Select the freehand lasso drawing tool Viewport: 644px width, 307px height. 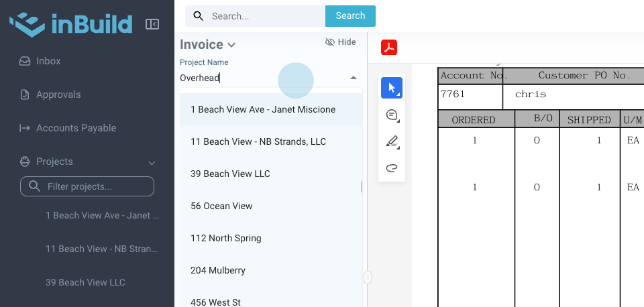(392, 168)
